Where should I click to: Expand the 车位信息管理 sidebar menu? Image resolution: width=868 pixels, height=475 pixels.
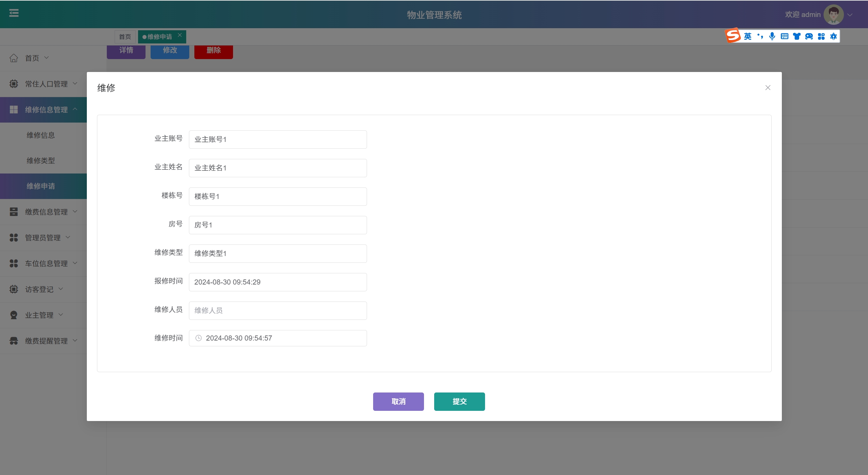(x=46, y=263)
